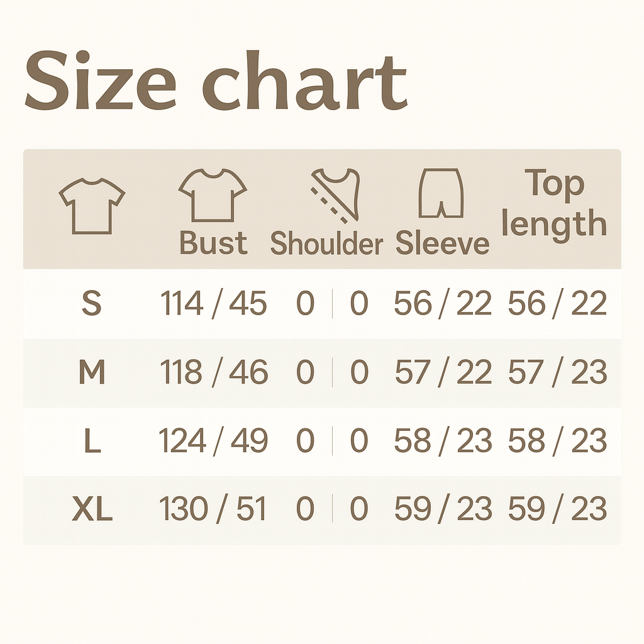Select the "Bust" column header label
The image size is (644, 644).
[213, 243]
